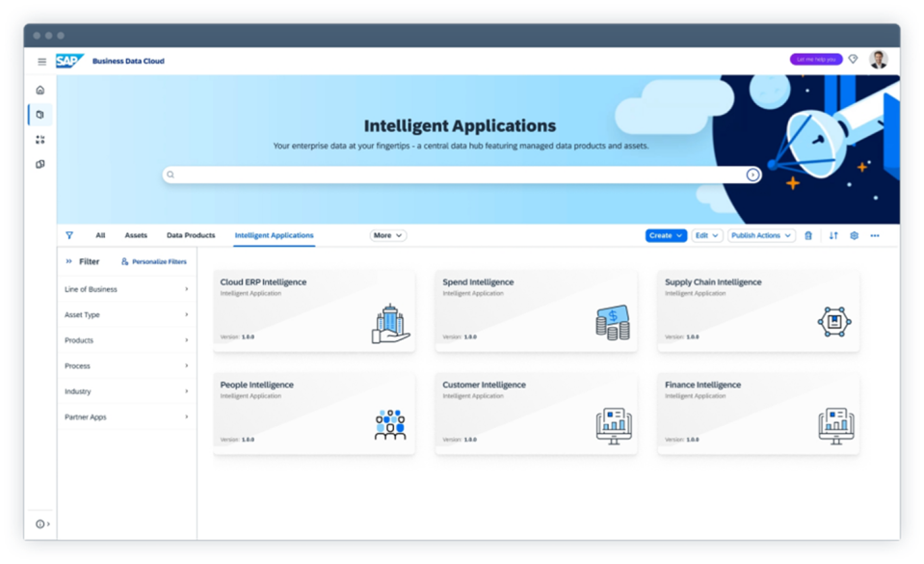Click the people group icon on People card
The height and width of the screenshot is (564, 924).
tap(390, 425)
